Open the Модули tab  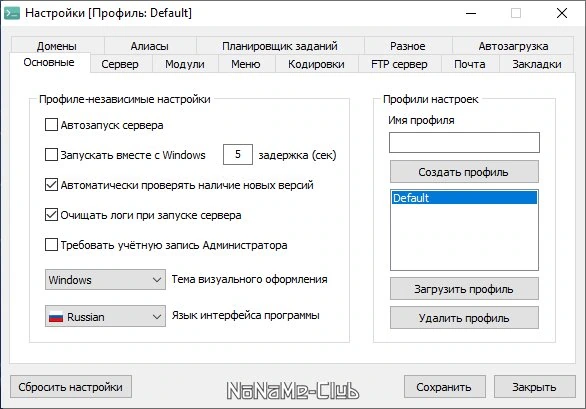pos(185,64)
